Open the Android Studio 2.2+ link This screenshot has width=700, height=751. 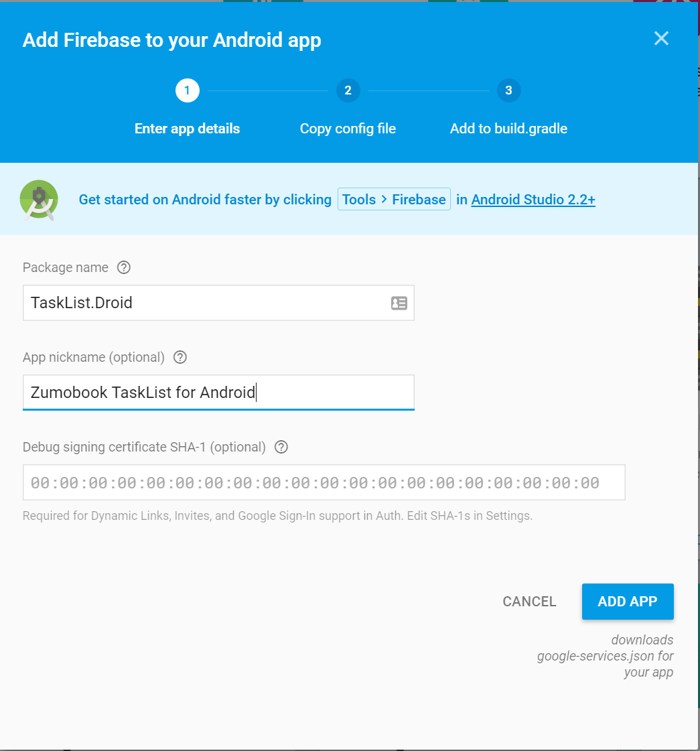click(x=533, y=200)
